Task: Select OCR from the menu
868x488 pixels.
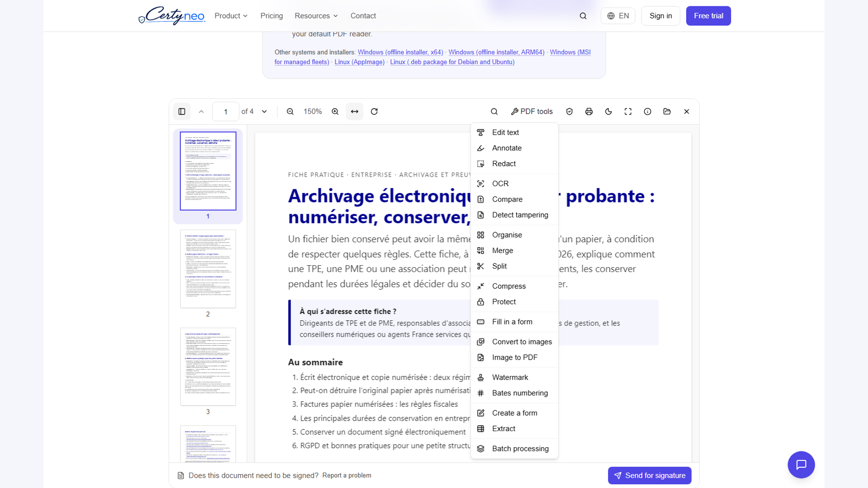Action: 514,183
